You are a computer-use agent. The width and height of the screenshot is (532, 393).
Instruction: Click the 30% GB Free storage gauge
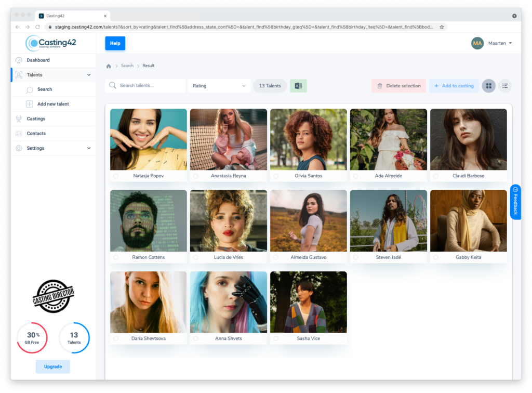tap(32, 338)
